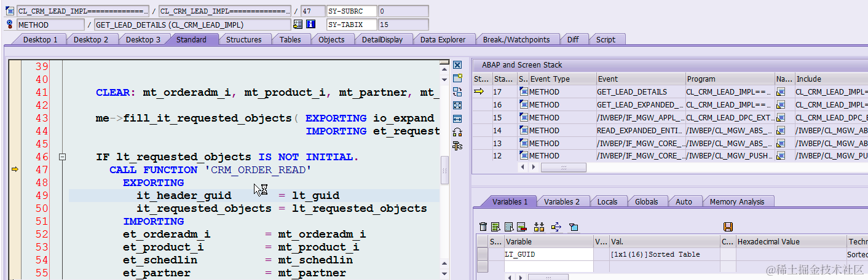Click the program document icon at top-left header
The image size is (868, 280).
point(10,11)
